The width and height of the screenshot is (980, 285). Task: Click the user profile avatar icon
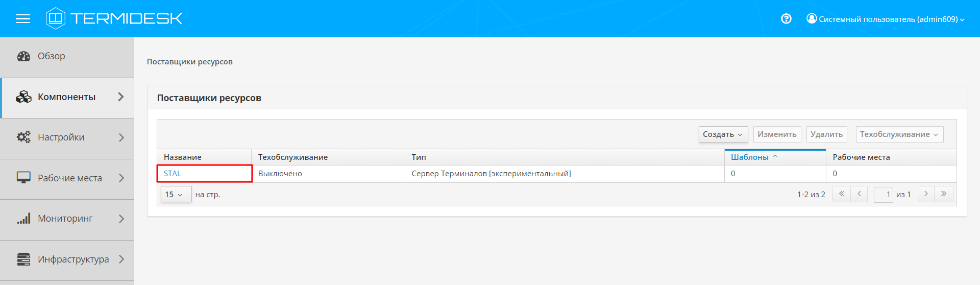pos(811,18)
